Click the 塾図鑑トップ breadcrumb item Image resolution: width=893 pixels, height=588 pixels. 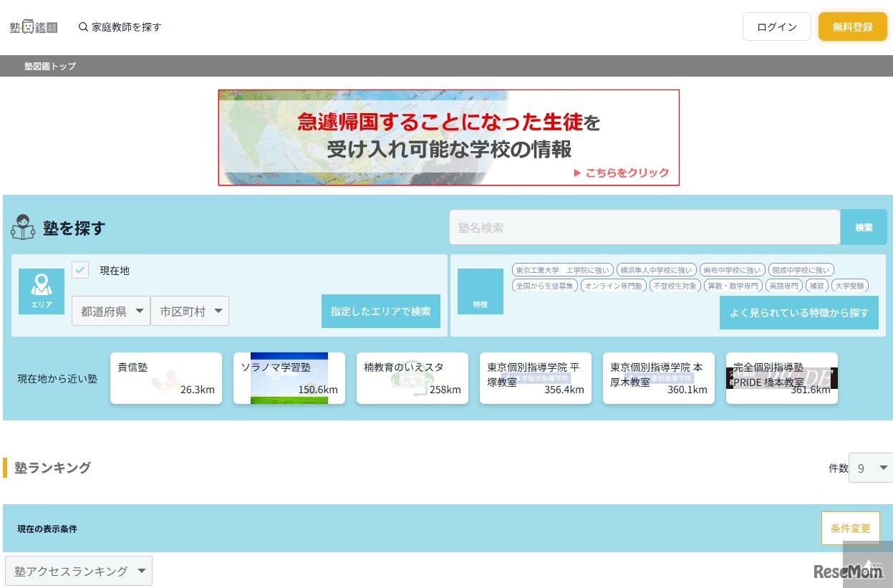50,66
